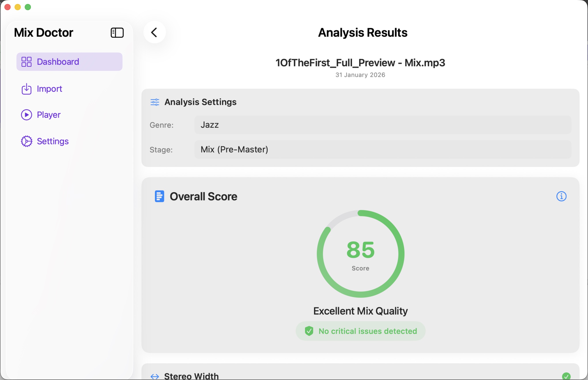The height and width of the screenshot is (380, 588).
Task: Click the 85 score progress ring
Action: pyautogui.click(x=360, y=254)
